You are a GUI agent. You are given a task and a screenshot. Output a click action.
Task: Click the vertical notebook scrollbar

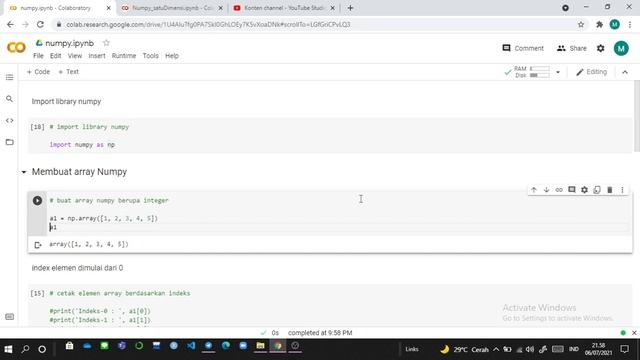[x=637, y=116]
